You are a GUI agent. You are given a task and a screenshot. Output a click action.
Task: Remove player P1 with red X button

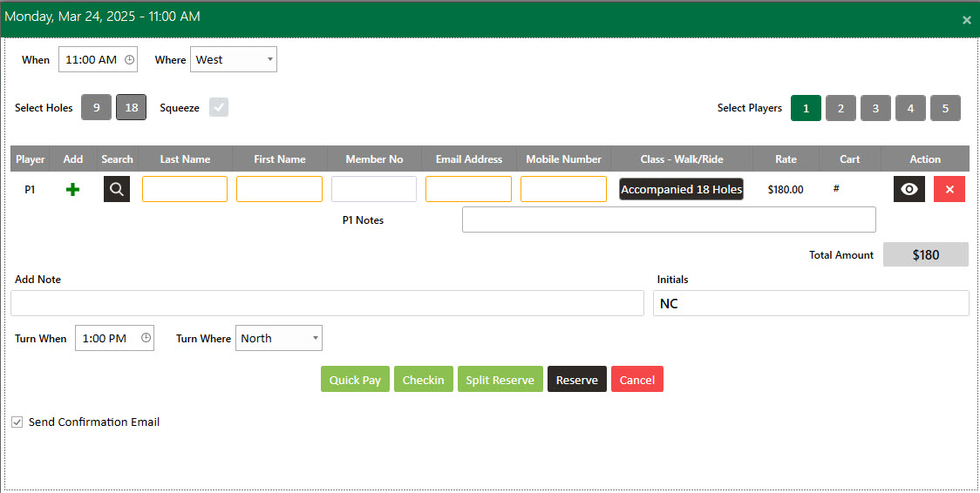949,189
